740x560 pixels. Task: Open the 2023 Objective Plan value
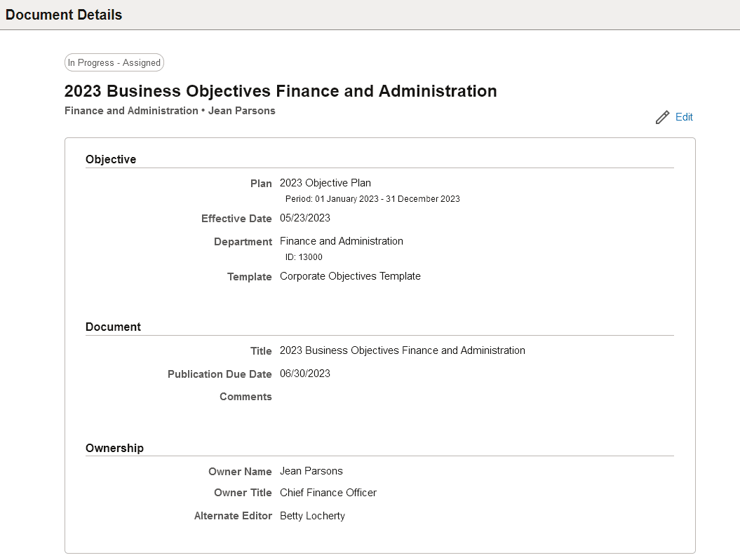click(x=325, y=183)
